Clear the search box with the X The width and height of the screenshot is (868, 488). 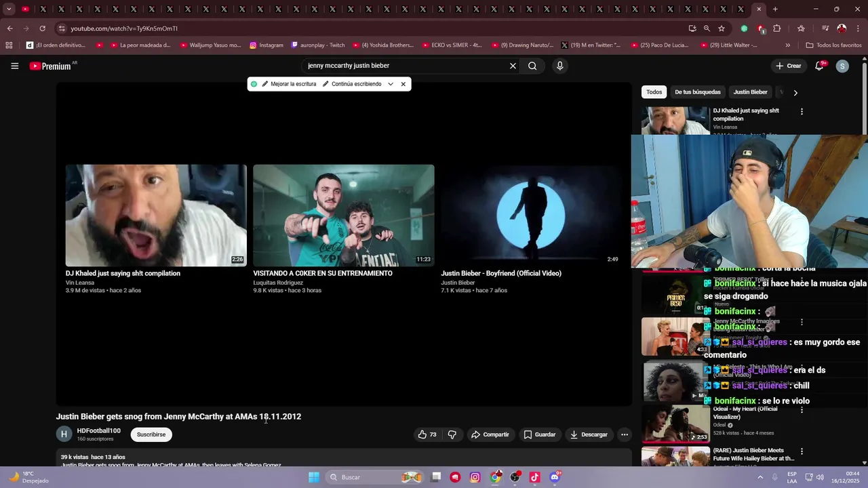tap(513, 66)
